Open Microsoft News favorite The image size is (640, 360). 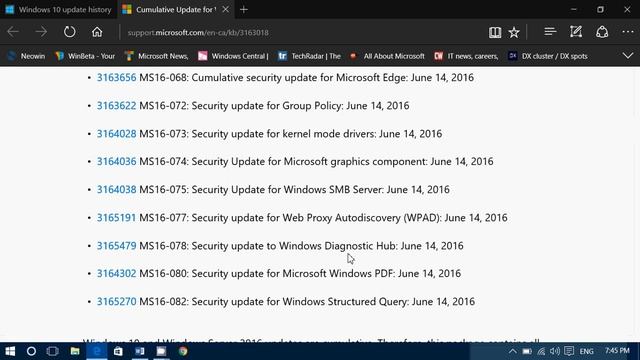tap(157, 56)
